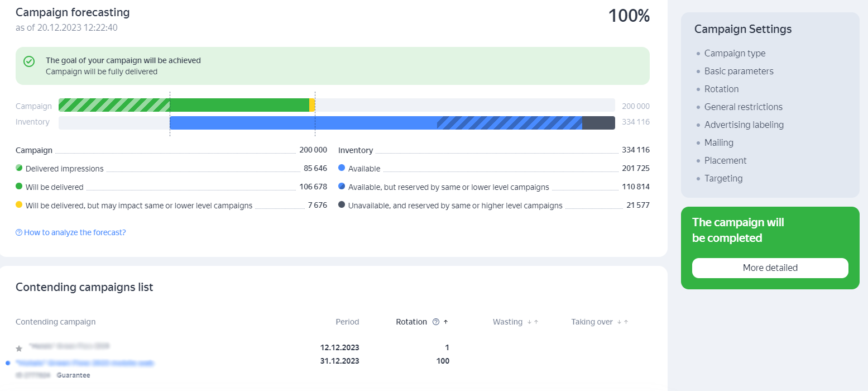
Task: Click the green success checkmark icon
Action: [29, 61]
